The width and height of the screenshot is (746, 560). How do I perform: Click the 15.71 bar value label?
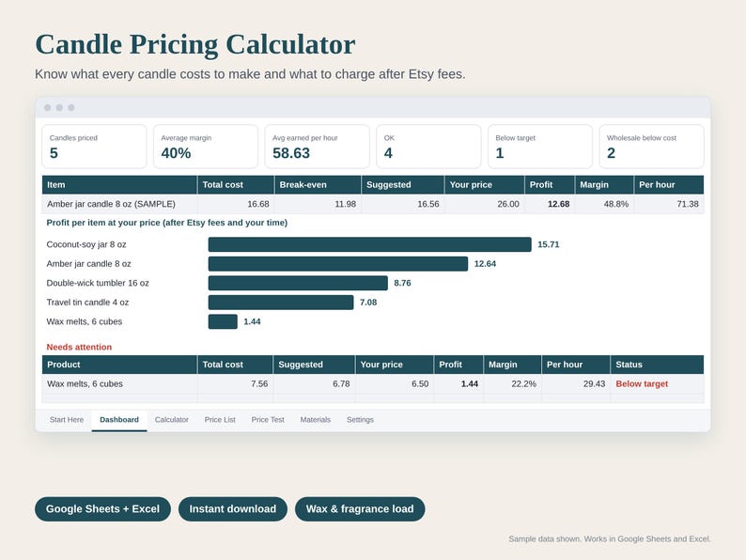click(549, 244)
